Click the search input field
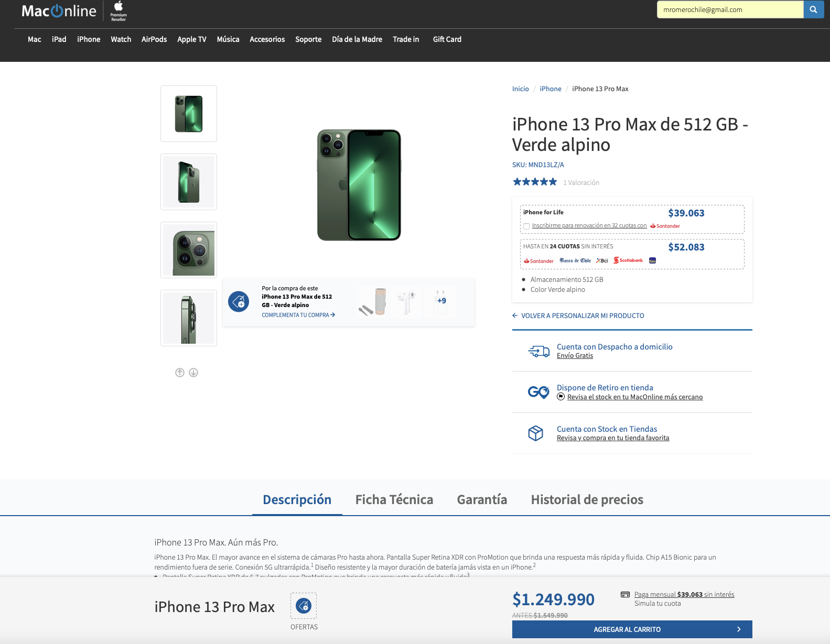Image resolution: width=830 pixels, height=644 pixels. 730,9
